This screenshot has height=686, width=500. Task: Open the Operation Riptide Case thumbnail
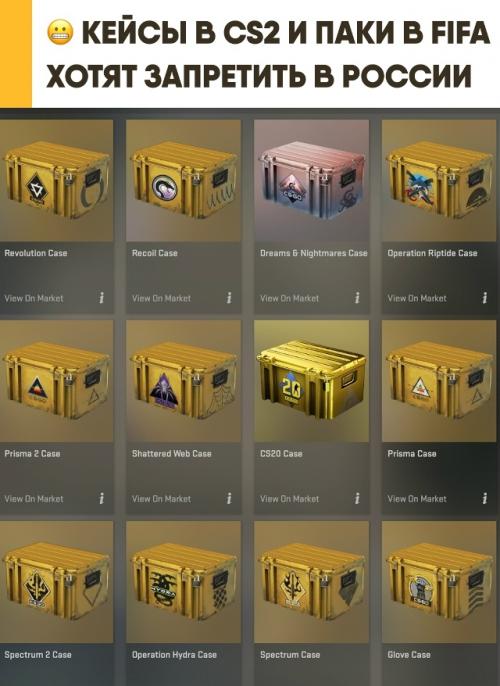pyautogui.click(x=439, y=181)
